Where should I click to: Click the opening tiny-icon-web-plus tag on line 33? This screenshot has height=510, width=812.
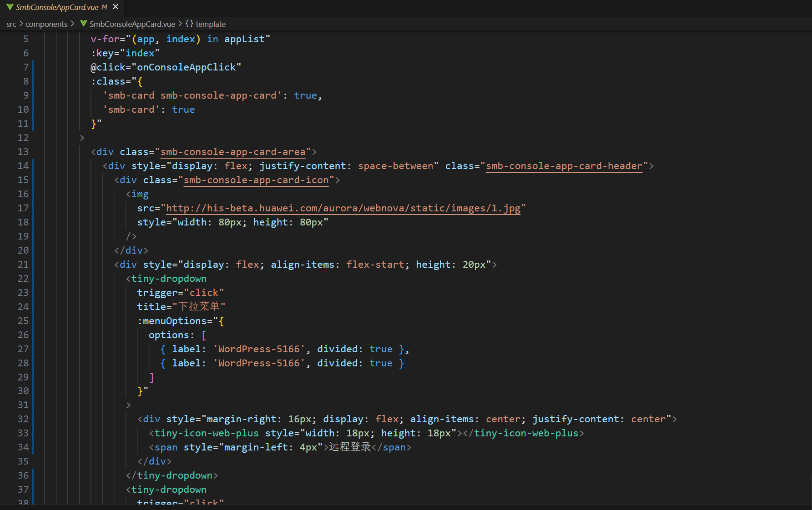(x=207, y=433)
